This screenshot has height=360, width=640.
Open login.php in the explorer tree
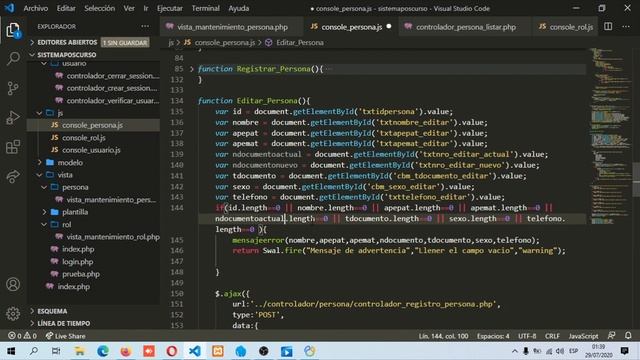[78, 262]
